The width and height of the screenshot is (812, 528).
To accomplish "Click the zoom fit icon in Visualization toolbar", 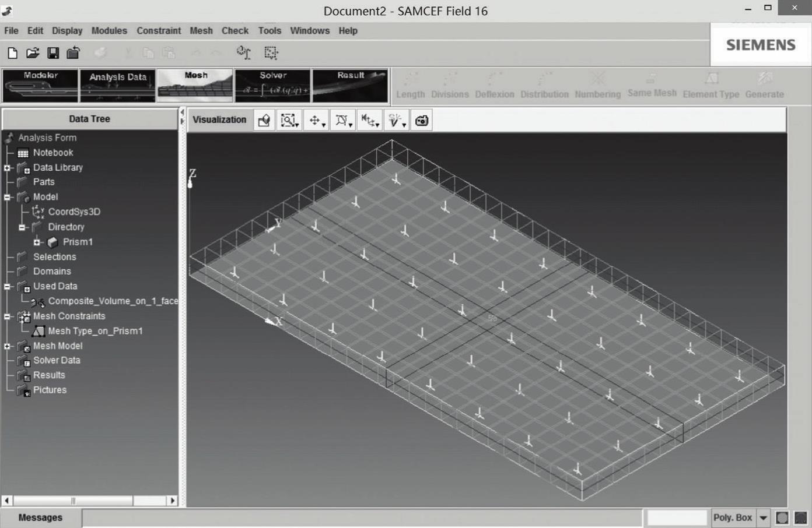I will [289, 121].
